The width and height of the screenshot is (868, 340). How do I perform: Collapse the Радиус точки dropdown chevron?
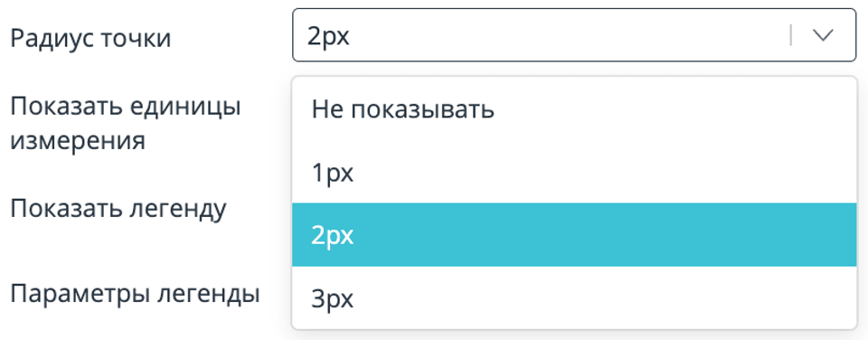[823, 35]
